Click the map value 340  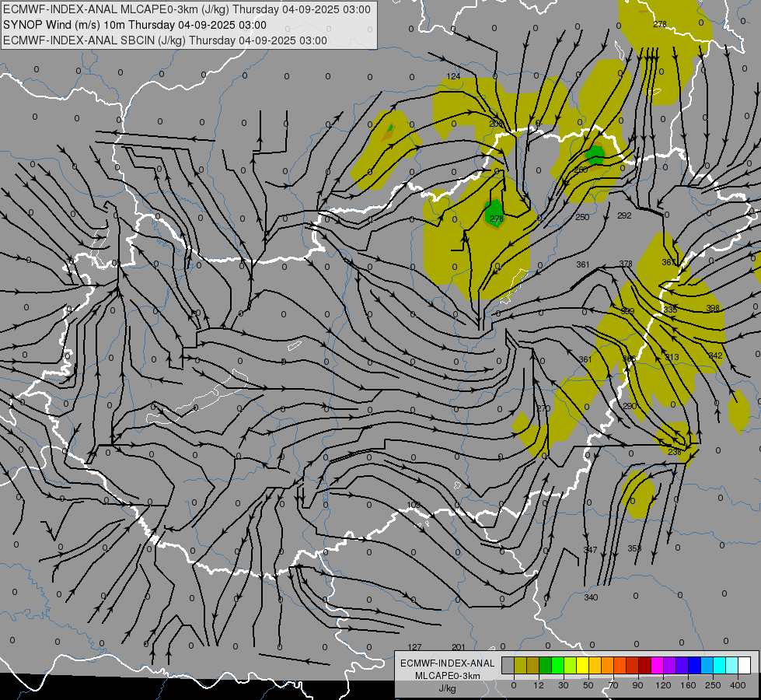click(591, 597)
